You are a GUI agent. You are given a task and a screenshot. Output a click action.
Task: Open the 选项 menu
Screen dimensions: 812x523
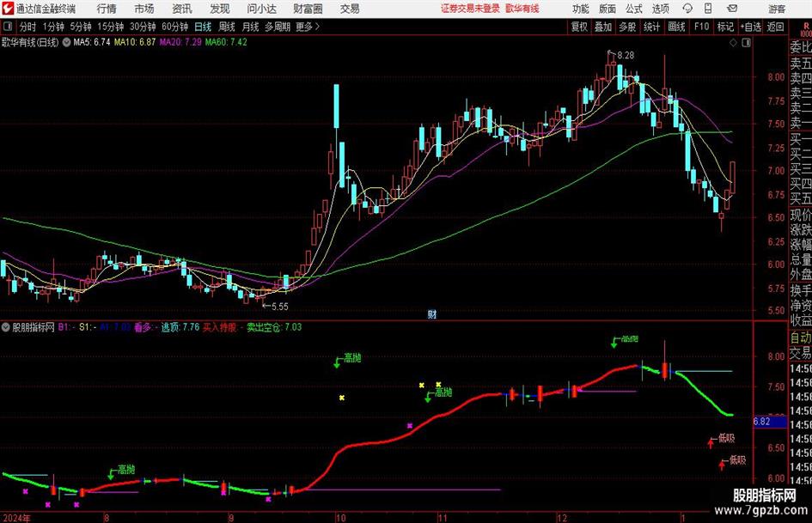tap(661, 9)
